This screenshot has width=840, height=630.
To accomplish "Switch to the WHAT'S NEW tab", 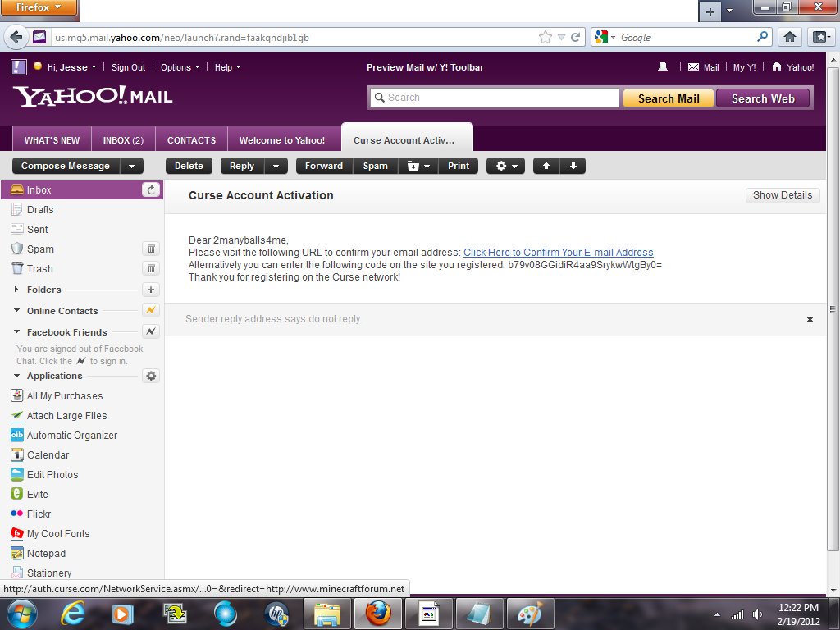I will click(52, 139).
